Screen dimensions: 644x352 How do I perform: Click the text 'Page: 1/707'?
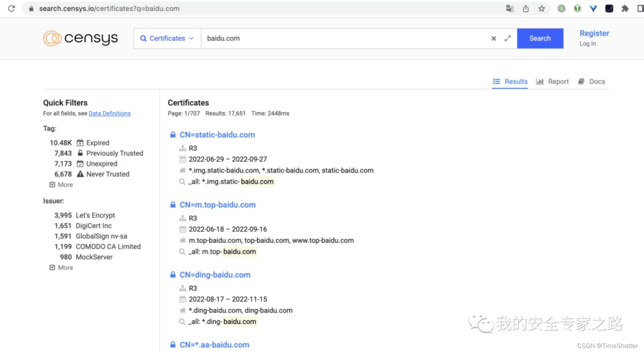(x=184, y=113)
